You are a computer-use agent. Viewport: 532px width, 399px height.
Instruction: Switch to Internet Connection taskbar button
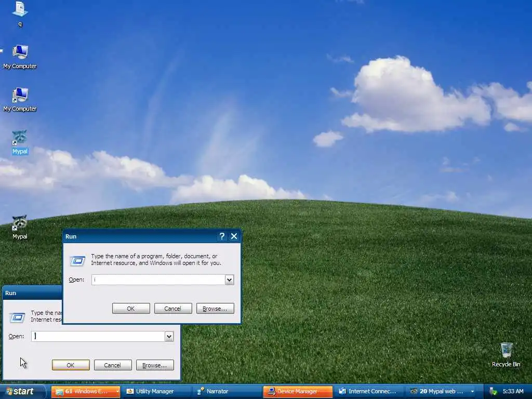click(x=368, y=392)
